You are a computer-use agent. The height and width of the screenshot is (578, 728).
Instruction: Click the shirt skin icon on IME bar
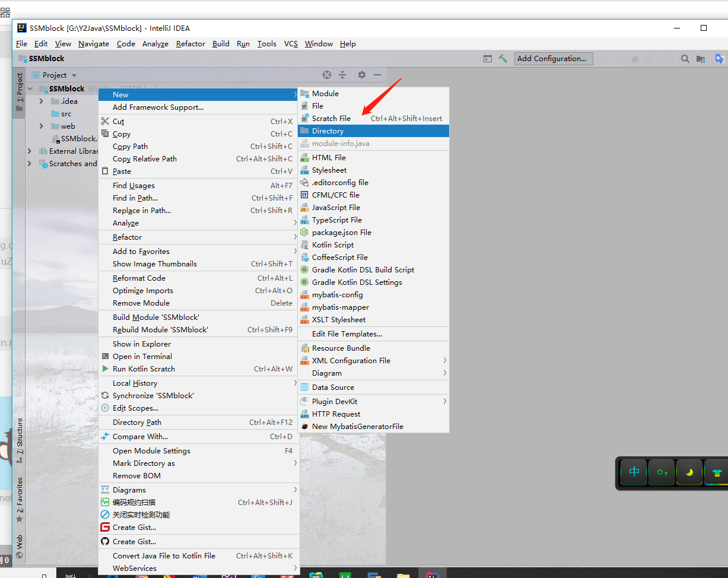click(716, 472)
